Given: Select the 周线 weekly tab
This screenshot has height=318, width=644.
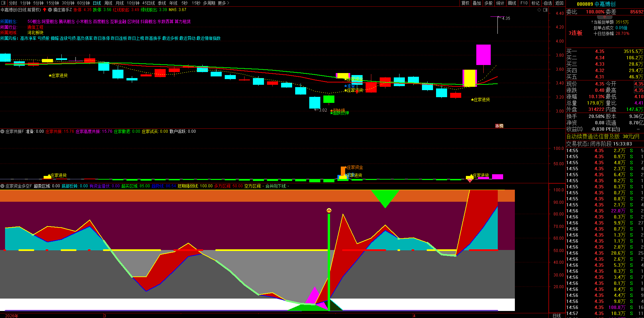Looking at the screenshot, I should 108,3.
